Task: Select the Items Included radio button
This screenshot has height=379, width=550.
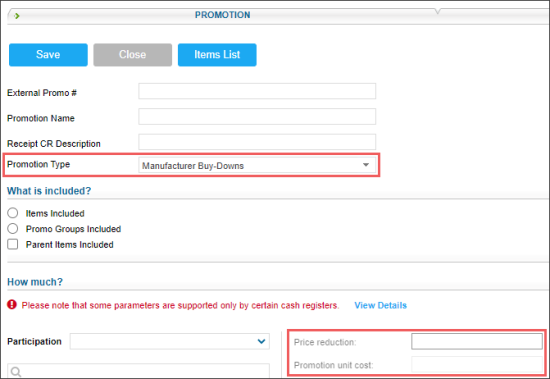Action: 13,213
